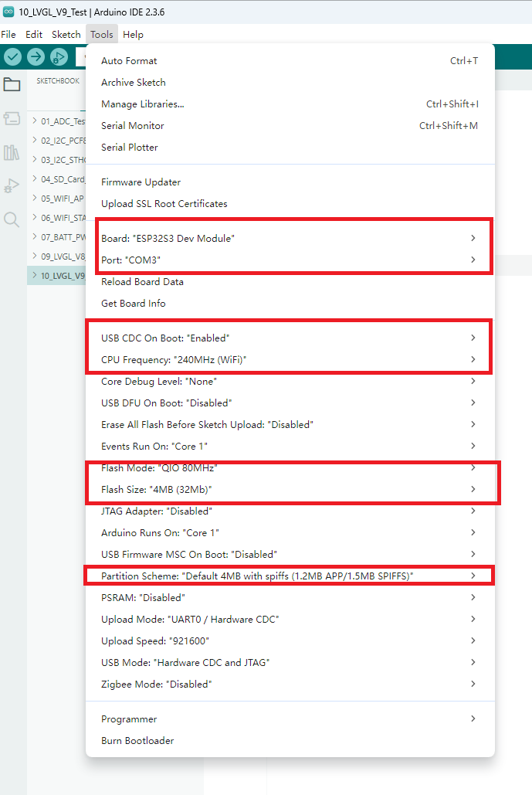Image resolution: width=532 pixels, height=795 pixels.
Task: Open the Boards Manager sidebar icon
Action: (12, 119)
